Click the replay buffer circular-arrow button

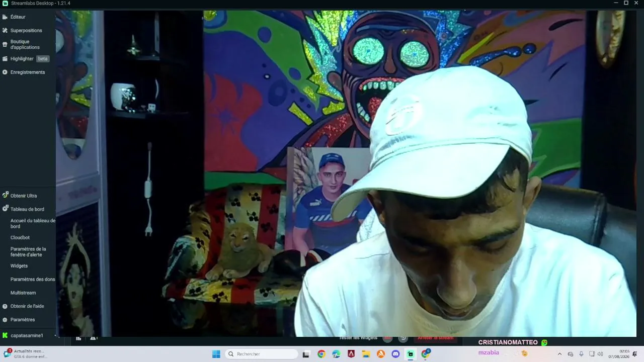point(403,338)
